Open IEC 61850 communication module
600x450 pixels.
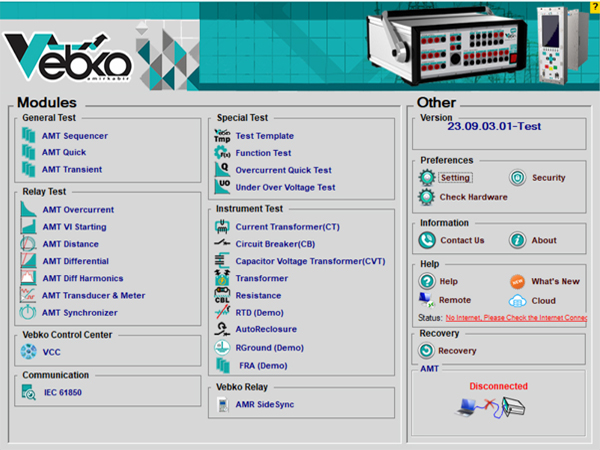click(63, 392)
